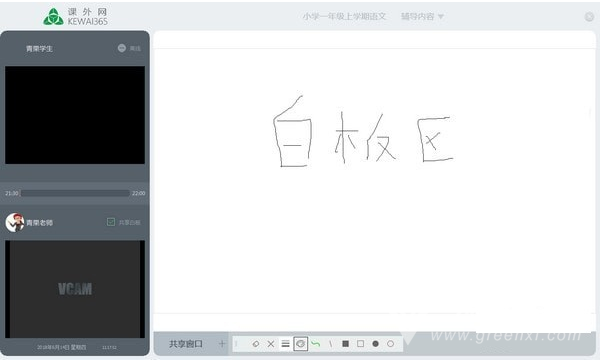Add a new window with plus icon
600x362 pixels.
(222, 344)
